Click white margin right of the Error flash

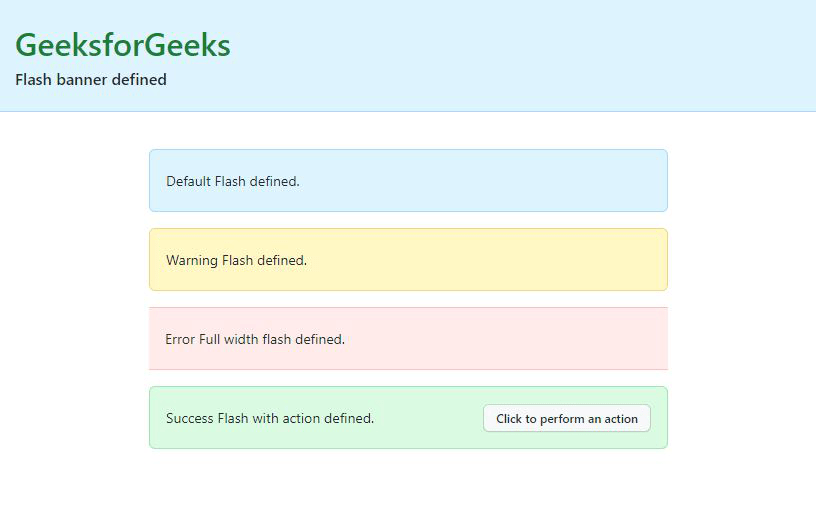pyautogui.click(x=740, y=339)
